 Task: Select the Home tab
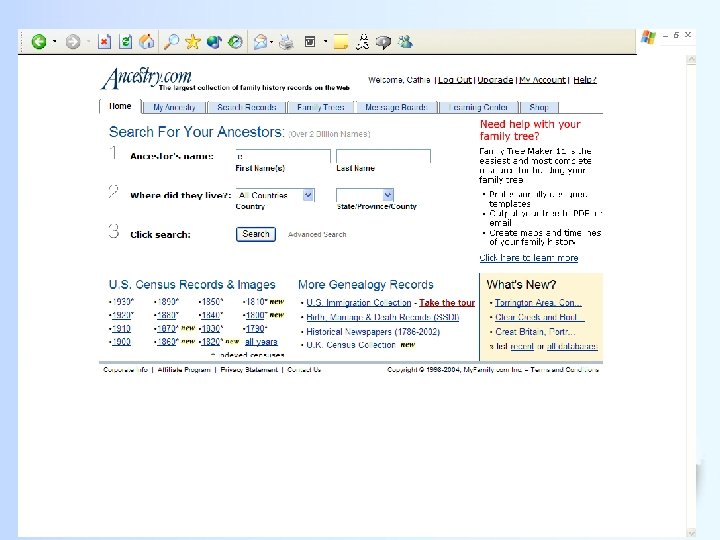[120, 106]
